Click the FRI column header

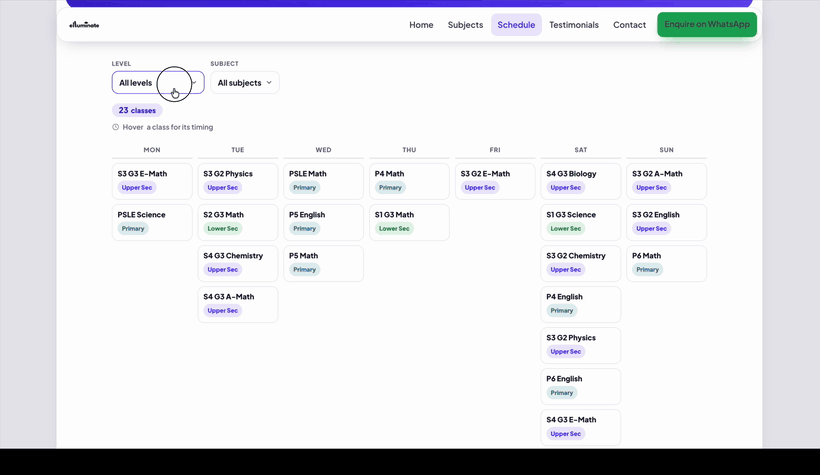(495, 150)
